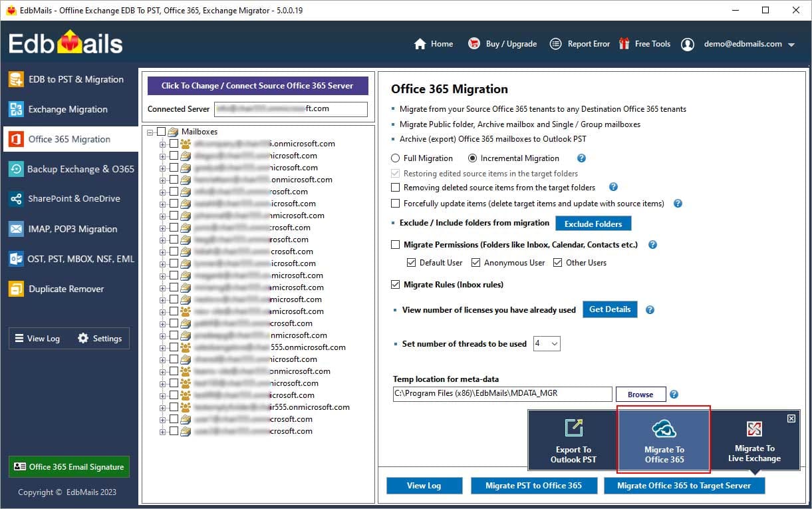Uncheck the Anonymous User checkbox
Screen dimensions: 812x509
click(475, 263)
